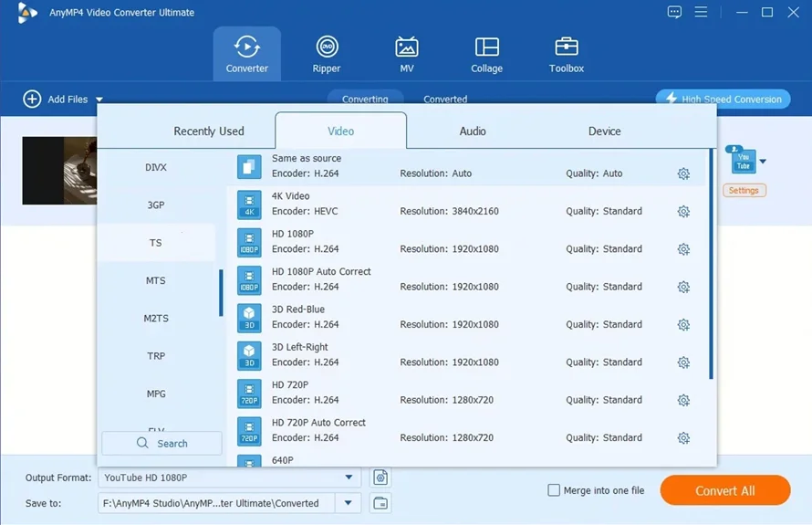Click the 4K Video preset icon
The width and height of the screenshot is (812, 525).
point(249,205)
